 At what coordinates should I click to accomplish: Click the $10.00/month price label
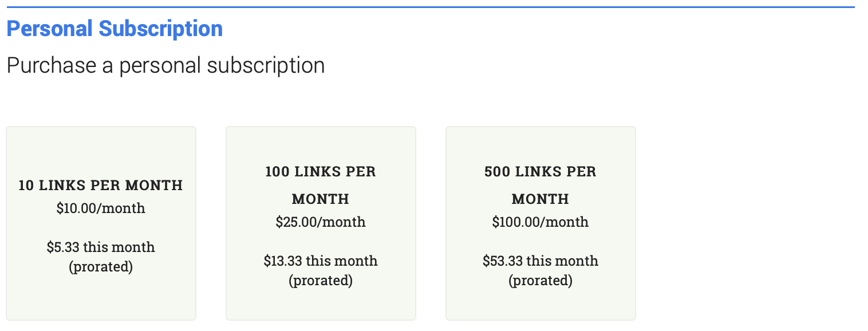(101, 208)
